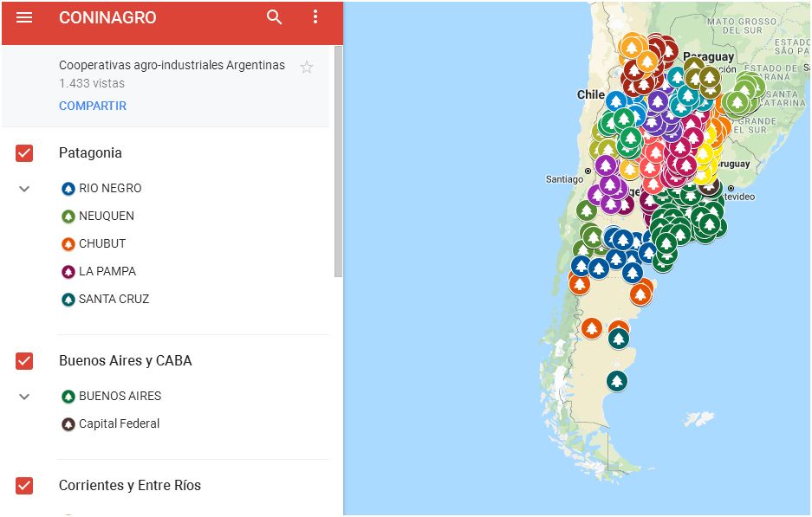This screenshot has width=812, height=517.
Task: Click the COMPARTIR share link
Action: tap(93, 106)
